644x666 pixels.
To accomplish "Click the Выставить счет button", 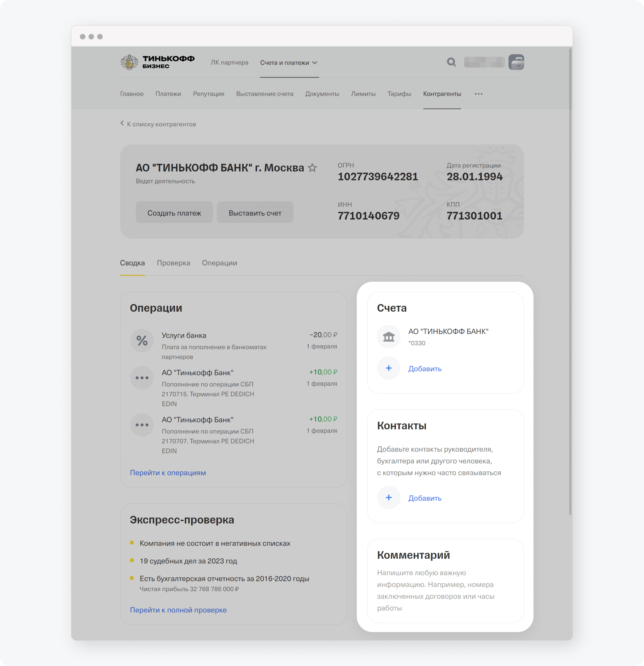I will pos(255,212).
